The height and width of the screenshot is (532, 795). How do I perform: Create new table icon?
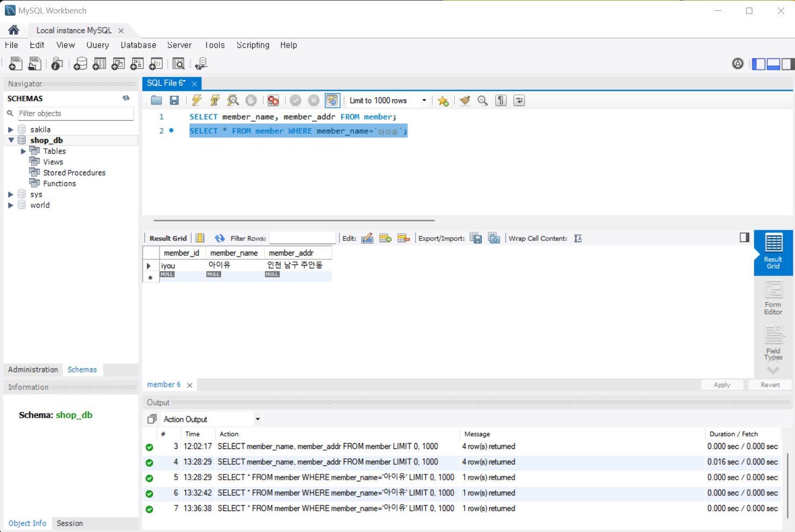click(x=99, y=64)
